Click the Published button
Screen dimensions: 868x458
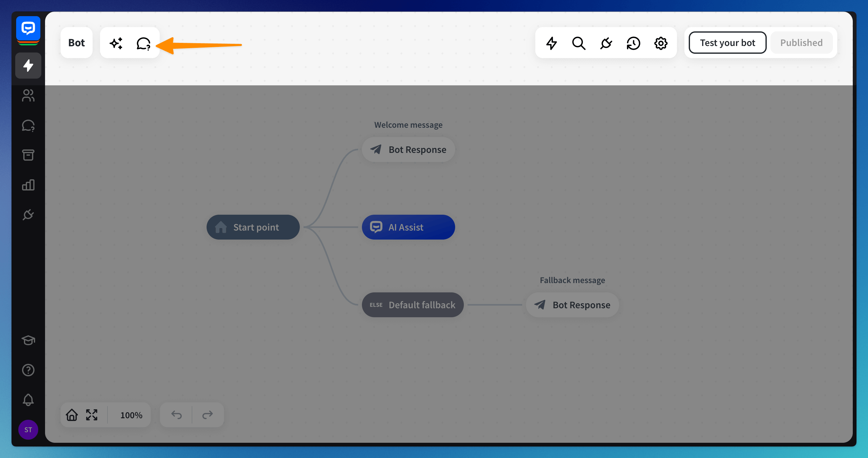point(801,43)
